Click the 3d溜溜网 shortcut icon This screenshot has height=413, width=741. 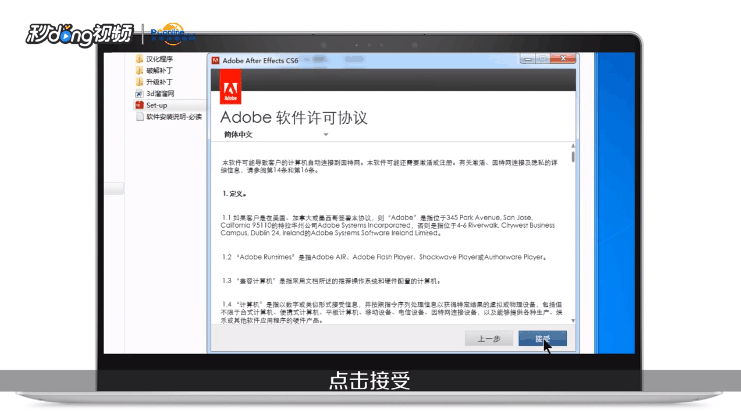click(139, 94)
